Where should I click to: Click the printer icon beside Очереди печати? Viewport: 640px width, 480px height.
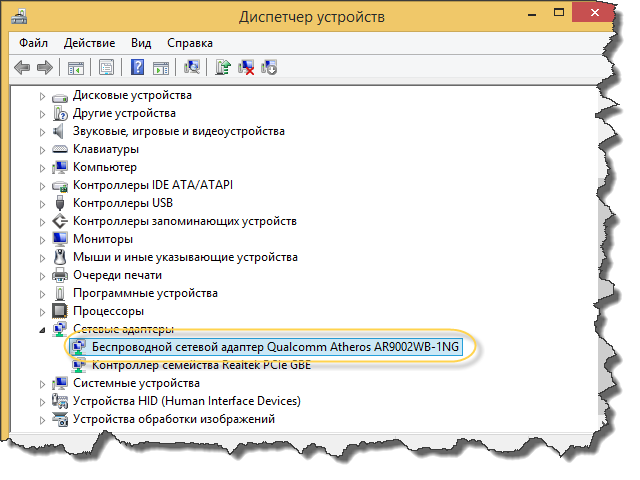(x=60, y=275)
